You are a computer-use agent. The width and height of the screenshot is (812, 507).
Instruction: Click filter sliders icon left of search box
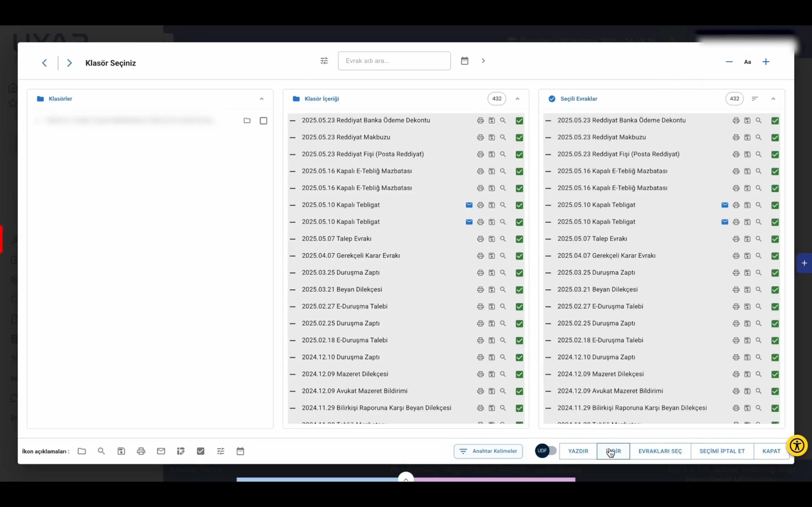(324, 61)
